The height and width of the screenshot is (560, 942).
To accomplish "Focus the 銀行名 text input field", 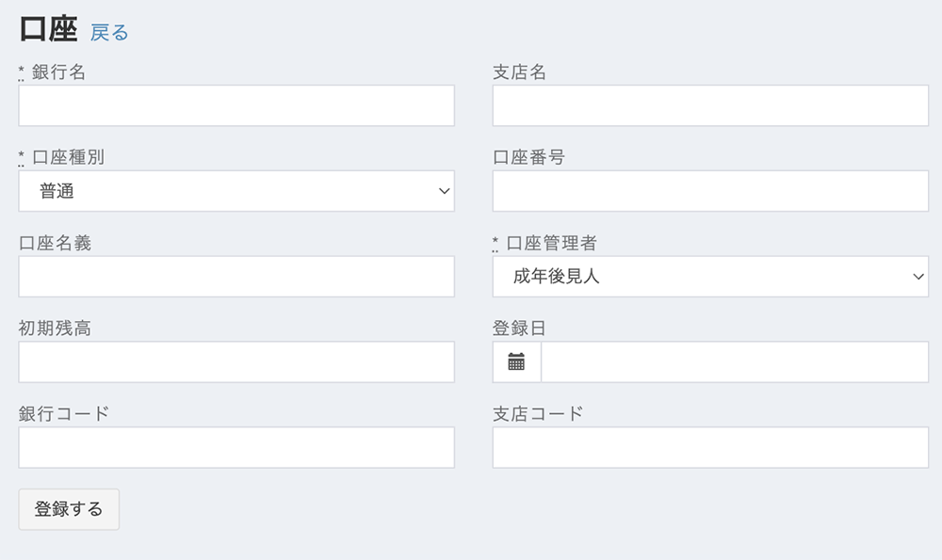I will [236, 105].
